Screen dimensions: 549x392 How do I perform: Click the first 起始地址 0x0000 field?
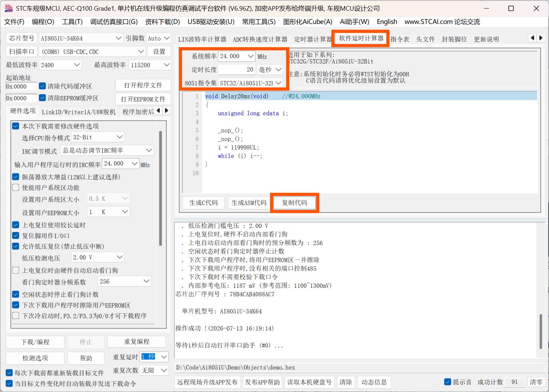tap(21, 87)
